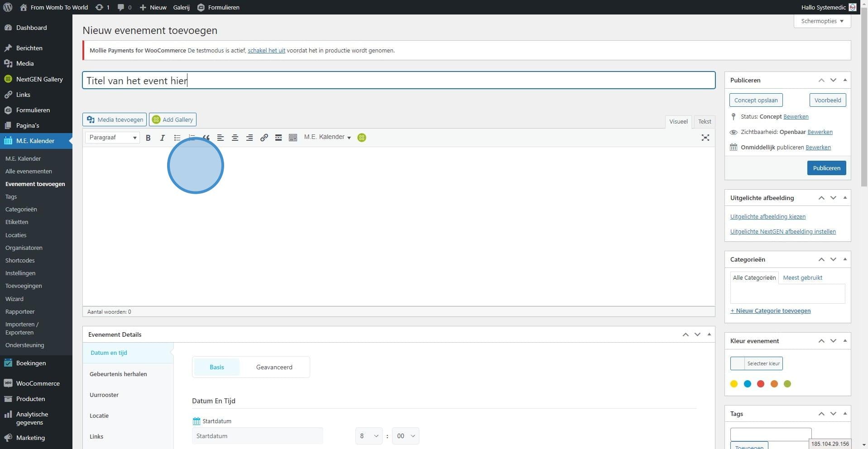Open the Uurrooster section
868x449 pixels.
click(104, 395)
